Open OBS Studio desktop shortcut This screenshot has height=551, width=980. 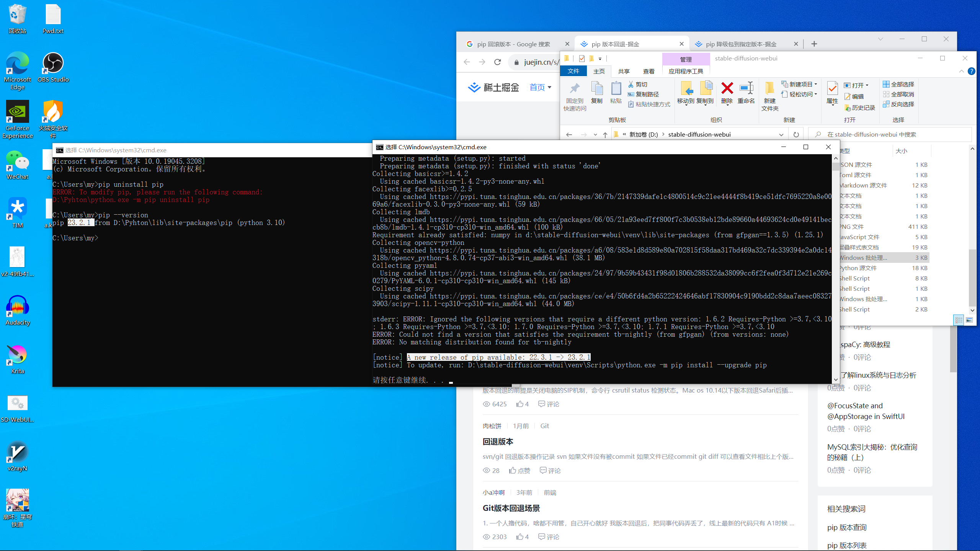coord(53,63)
